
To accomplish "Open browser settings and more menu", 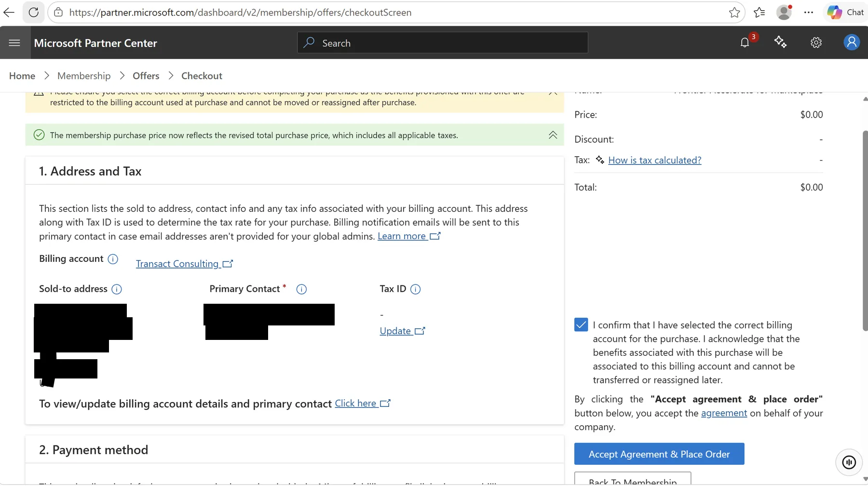I will (x=809, y=13).
